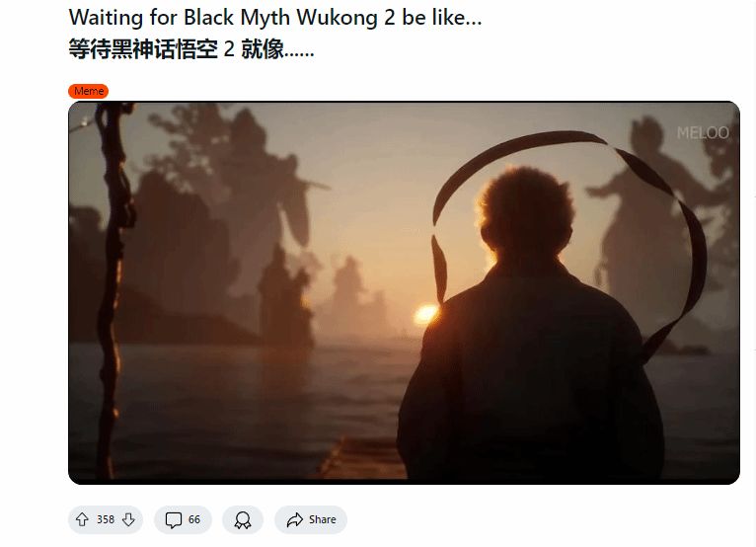This screenshot has height=547, width=756.
Task: Open comments via the speech bubble icon
Action: (x=173, y=520)
